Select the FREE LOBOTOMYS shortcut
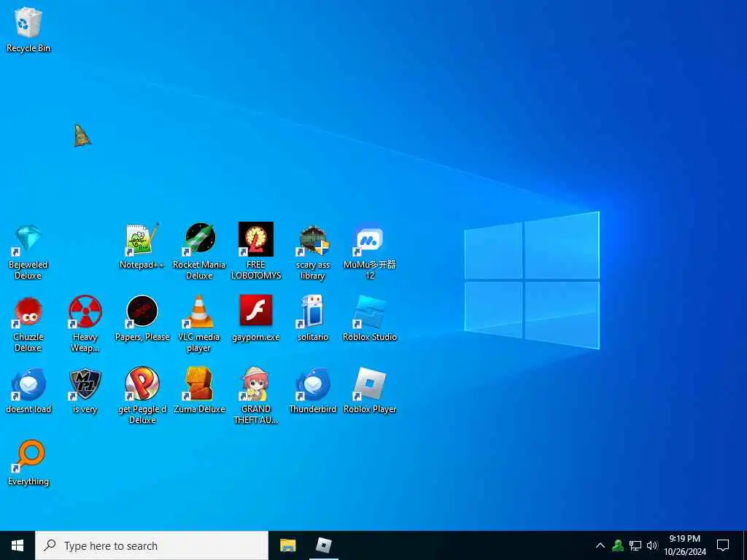The height and width of the screenshot is (560, 747). tap(256, 252)
